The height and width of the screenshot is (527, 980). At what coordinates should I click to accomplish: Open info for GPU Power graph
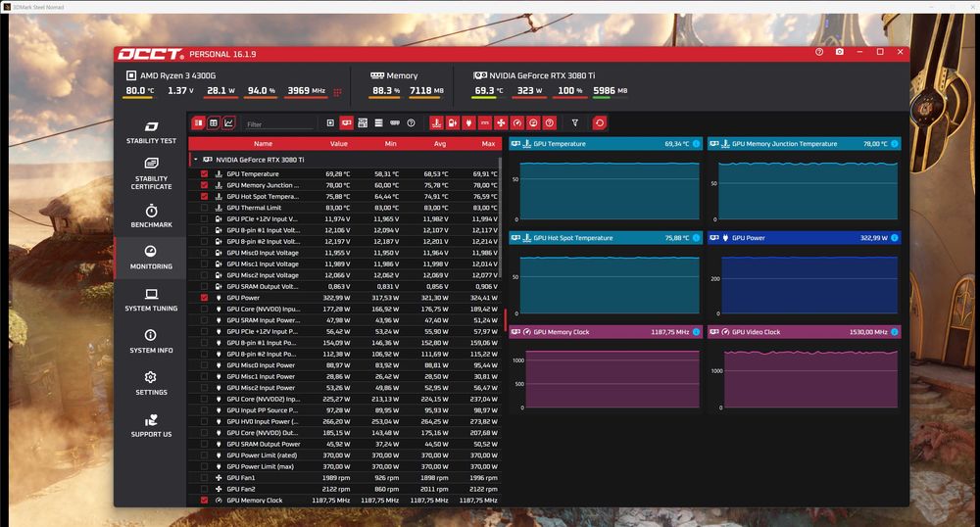(895, 238)
